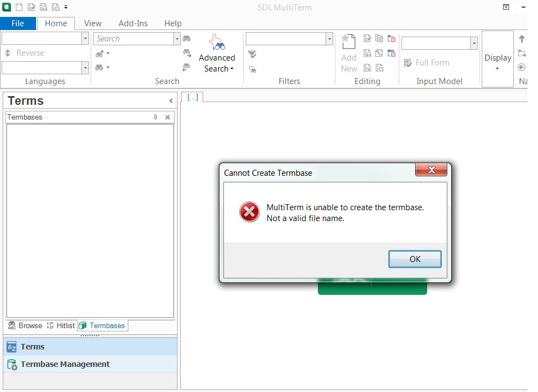Click the overlapping pages with arrow icon in Editing
Screen dimensions: 538x392
pos(379,53)
